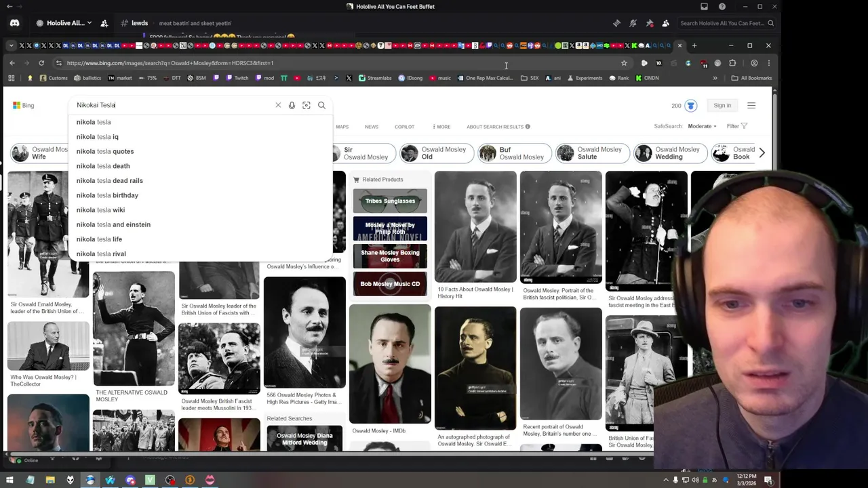Open the SEX bookmarks folder

pos(530,78)
